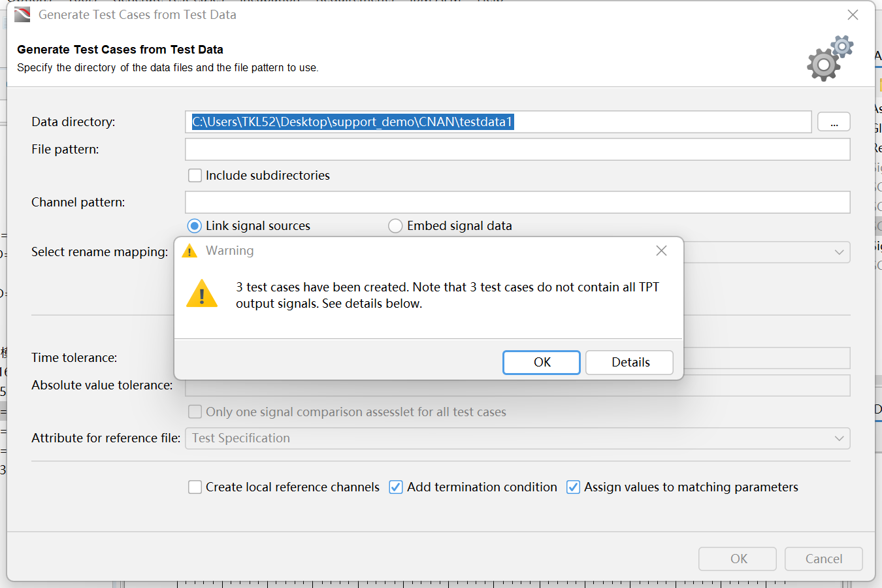The width and height of the screenshot is (882, 588).
Task: Select Link signal sources radio button
Action: tap(195, 226)
